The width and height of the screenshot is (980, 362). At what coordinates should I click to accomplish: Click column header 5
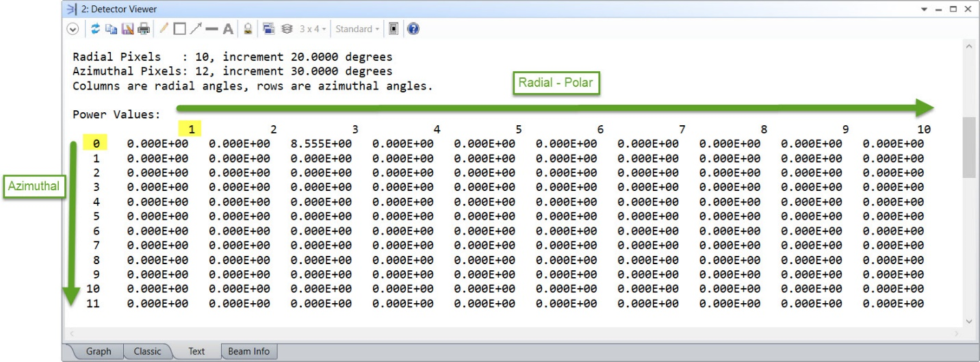point(518,129)
